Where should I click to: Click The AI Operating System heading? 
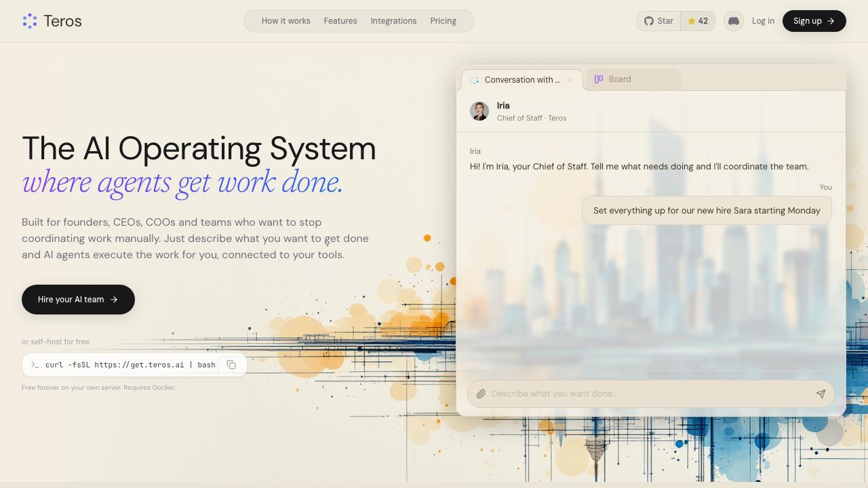[199, 148]
